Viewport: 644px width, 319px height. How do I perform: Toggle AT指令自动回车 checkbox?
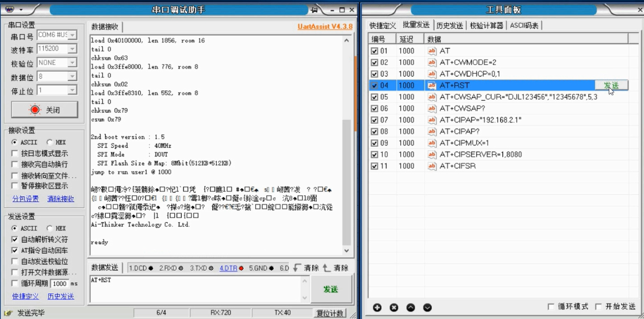point(15,250)
